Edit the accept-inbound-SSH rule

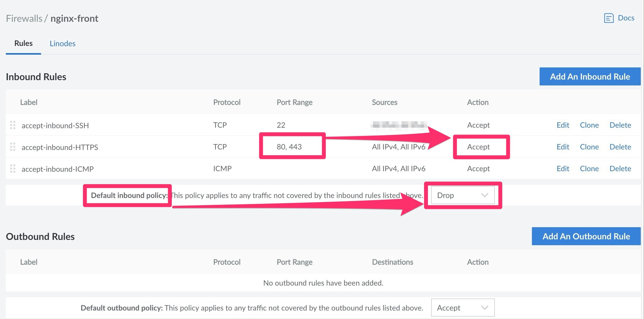[x=563, y=125]
